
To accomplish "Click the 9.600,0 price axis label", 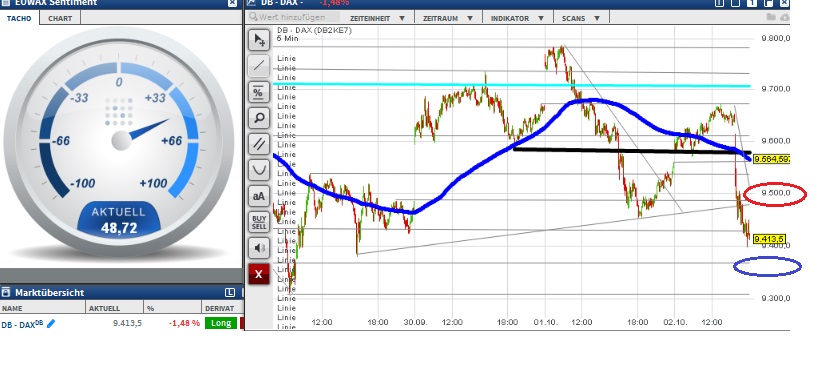I will (x=775, y=141).
